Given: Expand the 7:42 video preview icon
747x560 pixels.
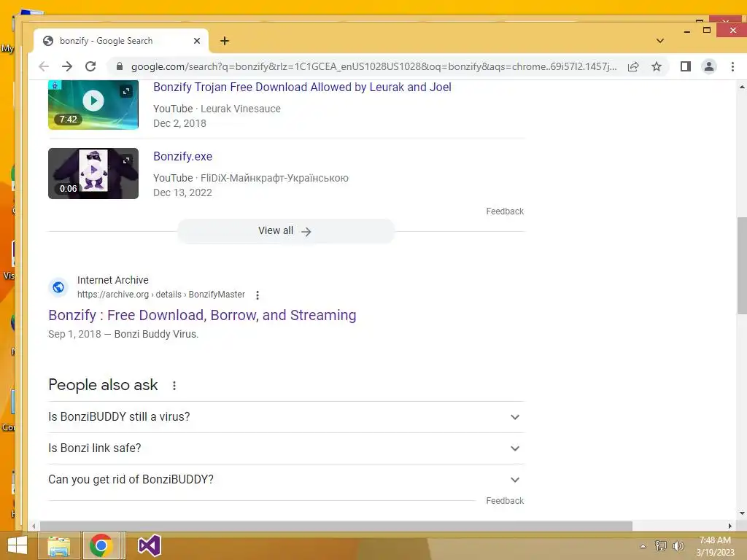Looking at the screenshot, I should click(x=126, y=91).
